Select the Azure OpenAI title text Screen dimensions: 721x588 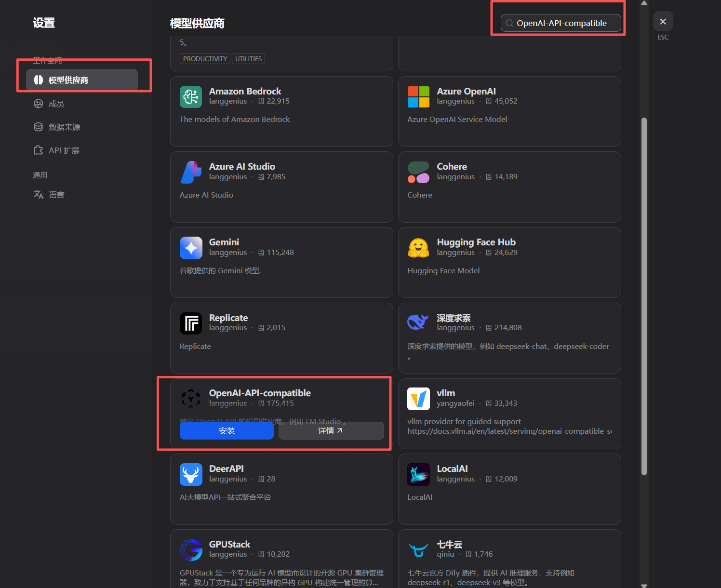(466, 91)
